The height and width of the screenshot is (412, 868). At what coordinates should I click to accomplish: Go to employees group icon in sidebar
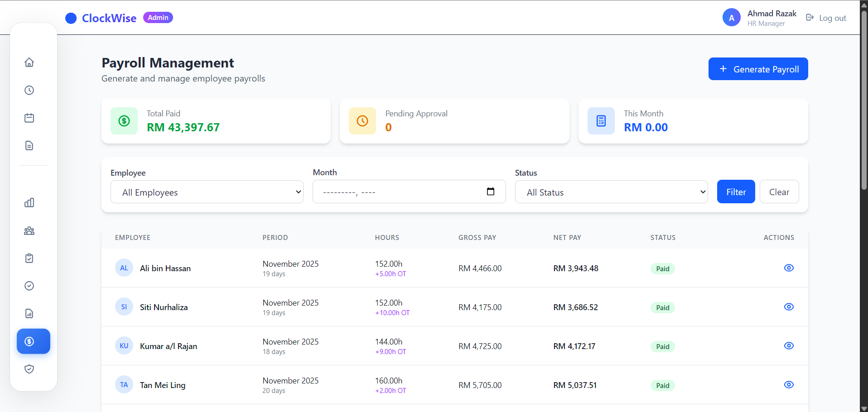[29, 231]
